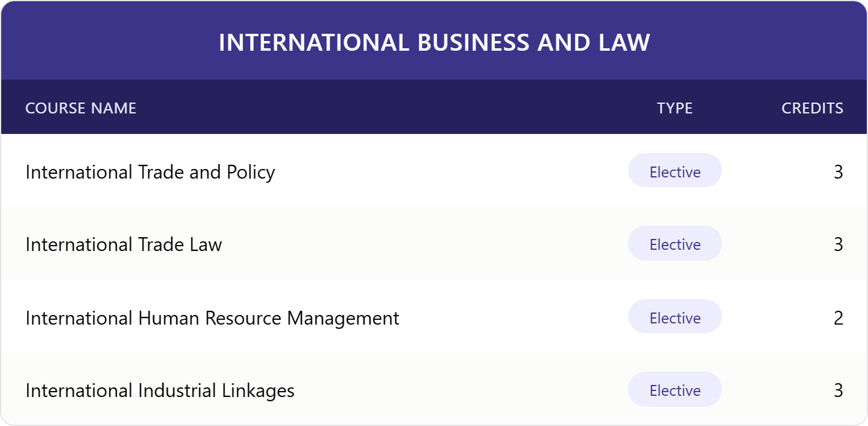Click Elective badge for International Industrial Linkages
The width and height of the screenshot is (868, 426).
pyautogui.click(x=675, y=390)
